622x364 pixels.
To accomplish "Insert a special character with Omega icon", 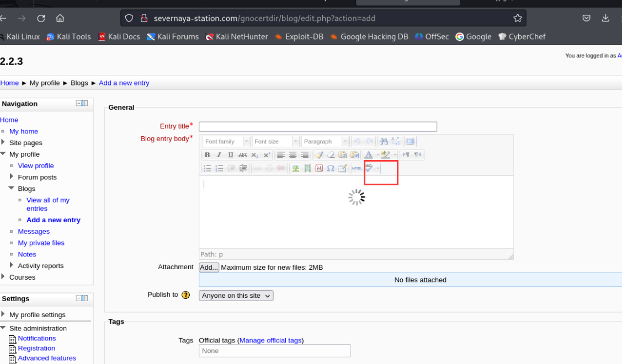I will click(331, 168).
